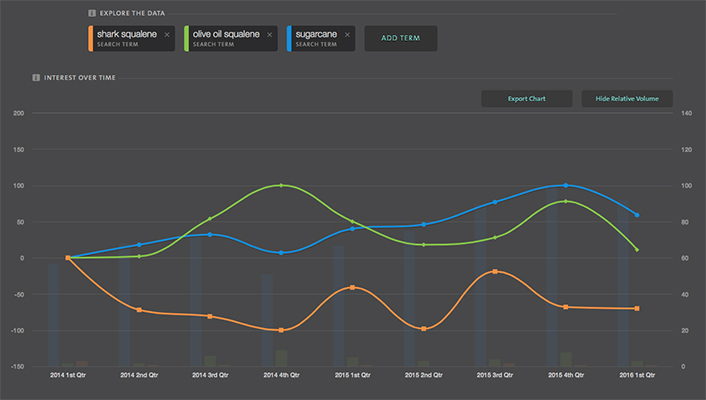Viewport: 706px width, 400px height.
Task: Click shark squalene point at 2015 3rd Qtr
Action: click(495, 271)
